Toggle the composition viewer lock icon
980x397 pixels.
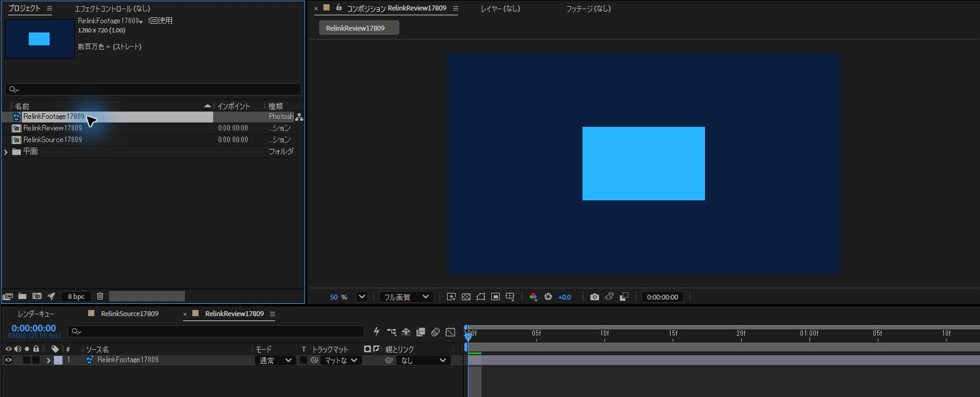[339, 8]
